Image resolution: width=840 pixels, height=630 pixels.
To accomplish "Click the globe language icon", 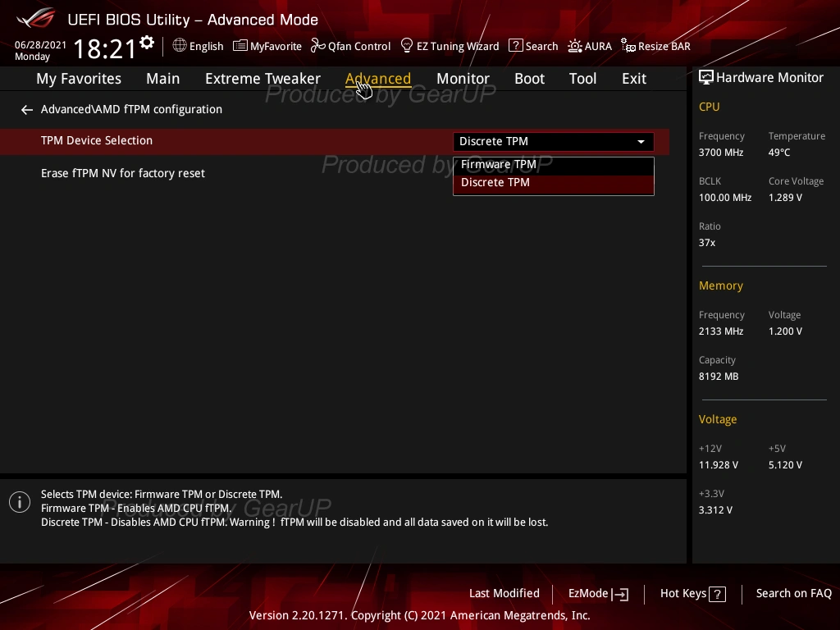I will (180, 45).
